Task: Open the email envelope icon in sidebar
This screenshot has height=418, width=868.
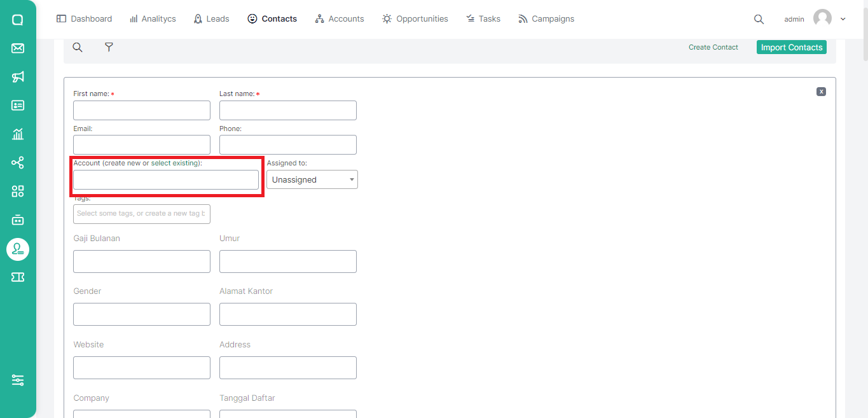Action: click(x=18, y=48)
